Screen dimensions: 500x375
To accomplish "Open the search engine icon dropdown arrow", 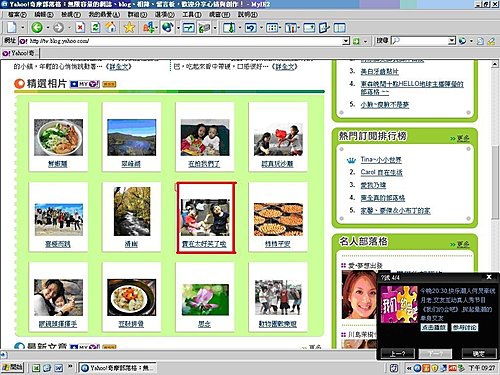I will point(471,41).
